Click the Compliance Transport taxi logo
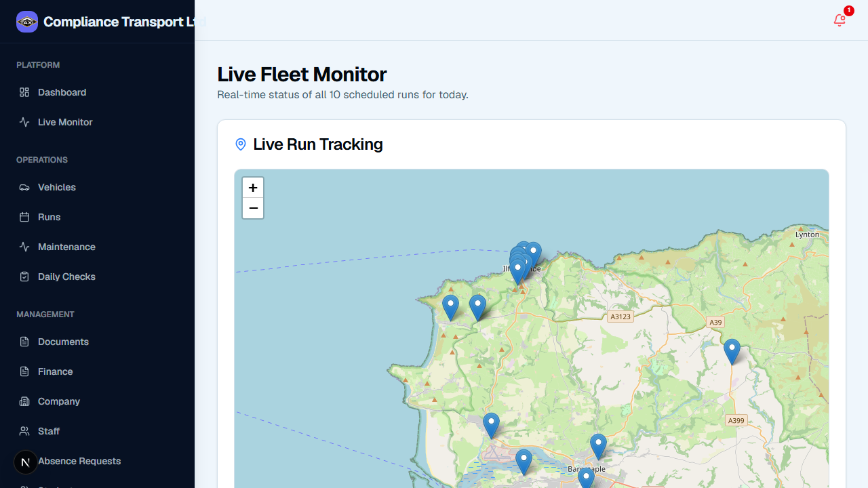868x488 pixels. (x=27, y=22)
